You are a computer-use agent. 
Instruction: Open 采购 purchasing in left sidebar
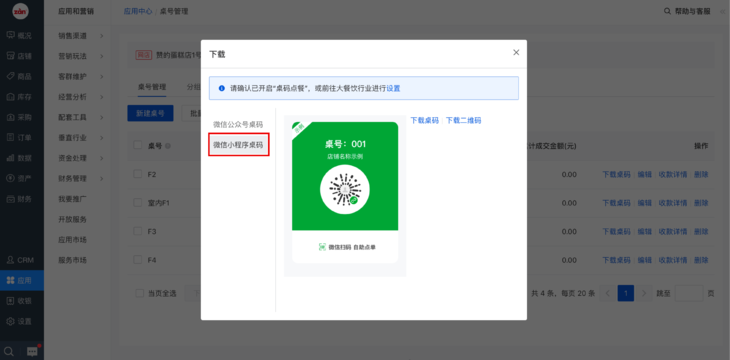20,117
